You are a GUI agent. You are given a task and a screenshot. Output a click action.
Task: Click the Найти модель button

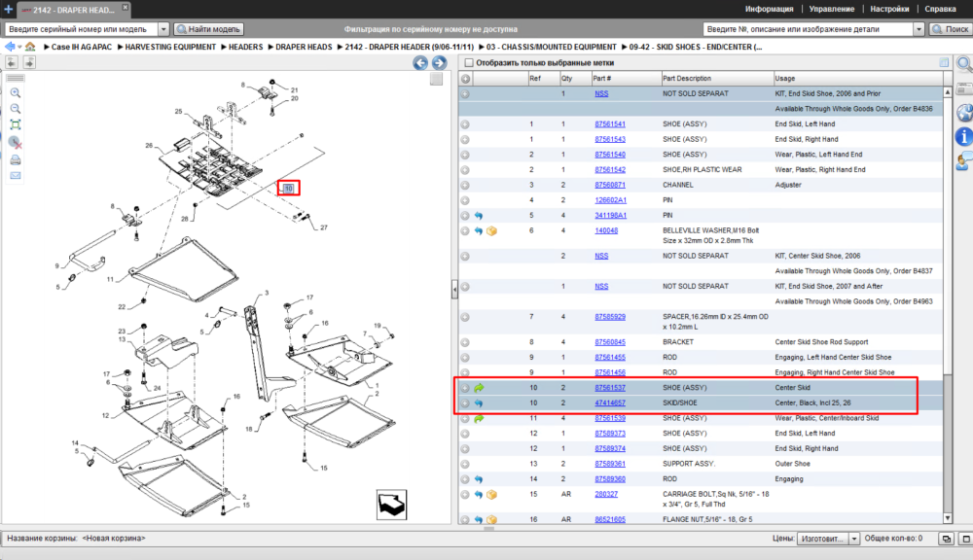coord(208,29)
